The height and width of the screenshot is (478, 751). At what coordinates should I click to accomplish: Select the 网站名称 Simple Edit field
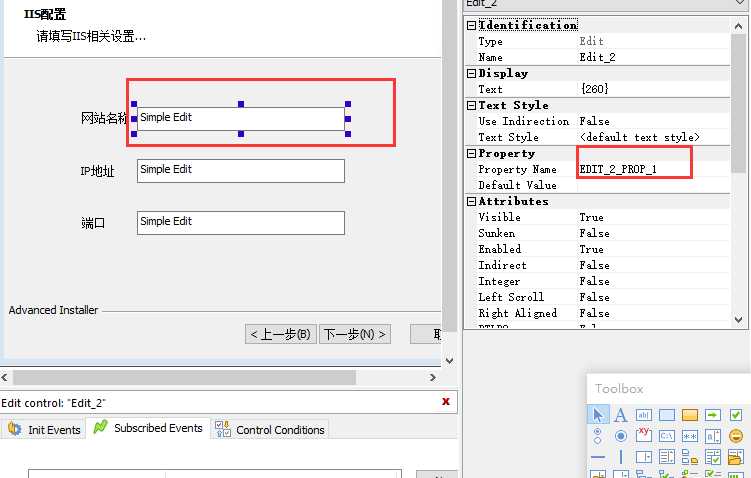point(240,118)
